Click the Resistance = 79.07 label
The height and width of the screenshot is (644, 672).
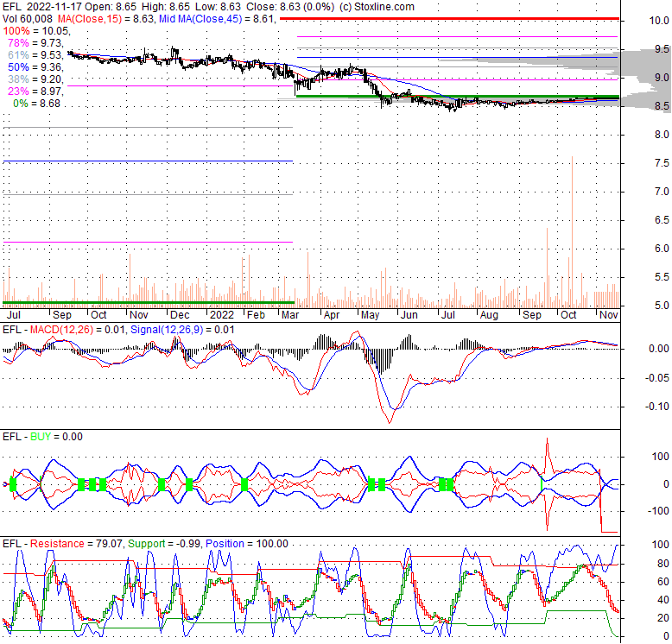point(77,544)
